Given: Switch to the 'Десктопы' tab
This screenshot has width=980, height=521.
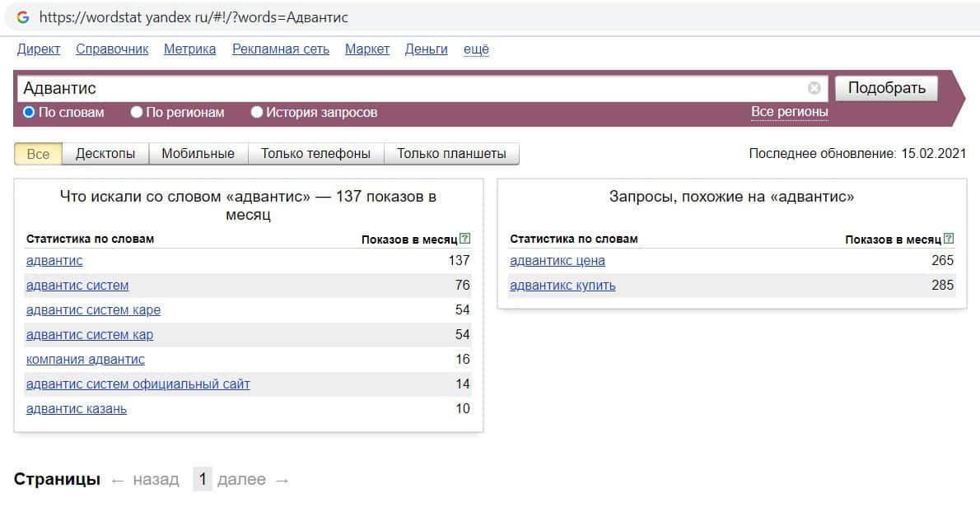Looking at the screenshot, I should click(x=105, y=154).
